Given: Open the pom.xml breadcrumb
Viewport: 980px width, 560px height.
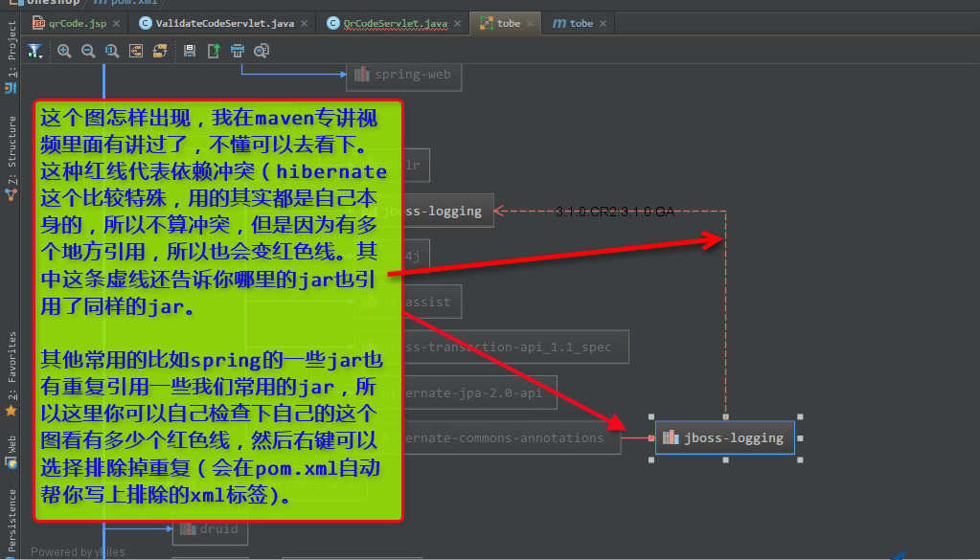Looking at the screenshot, I should tap(123, 3).
